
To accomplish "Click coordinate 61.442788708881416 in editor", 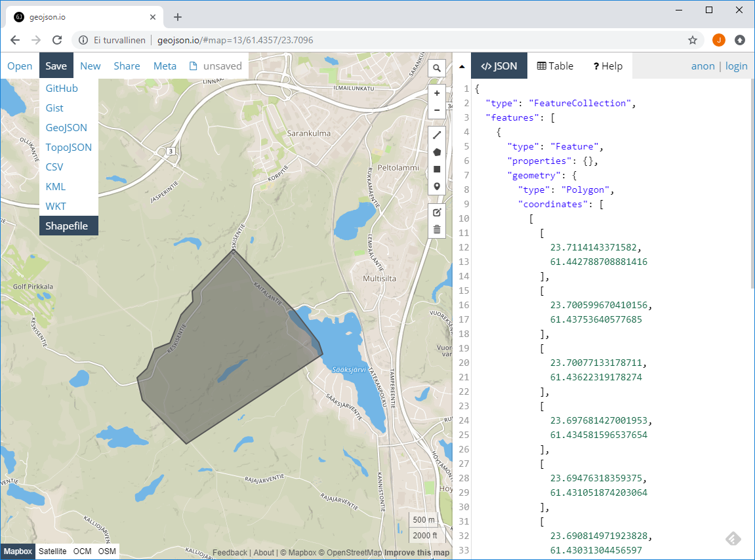I will coord(598,262).
